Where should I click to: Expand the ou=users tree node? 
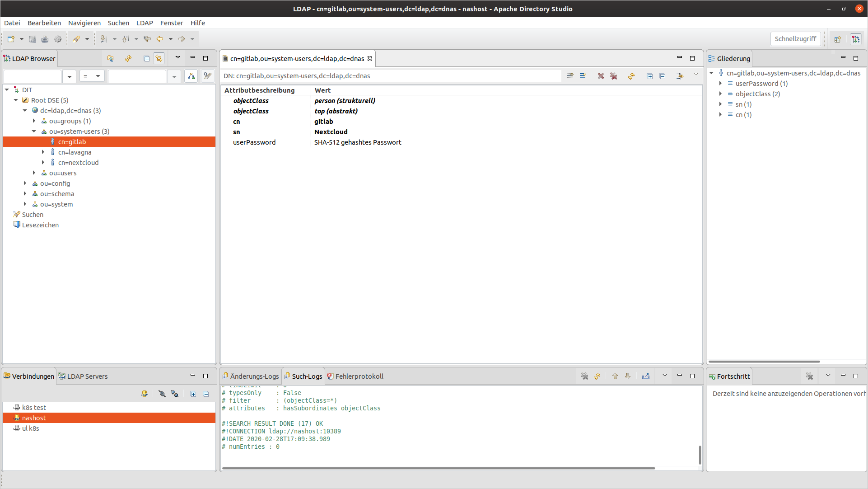click(x=34, y=173)
